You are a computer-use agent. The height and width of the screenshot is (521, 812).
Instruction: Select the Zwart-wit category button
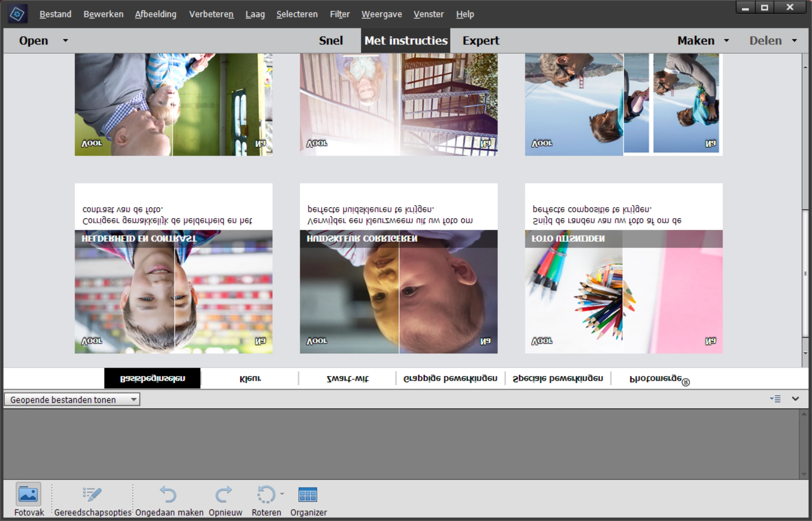click(348, 378)
